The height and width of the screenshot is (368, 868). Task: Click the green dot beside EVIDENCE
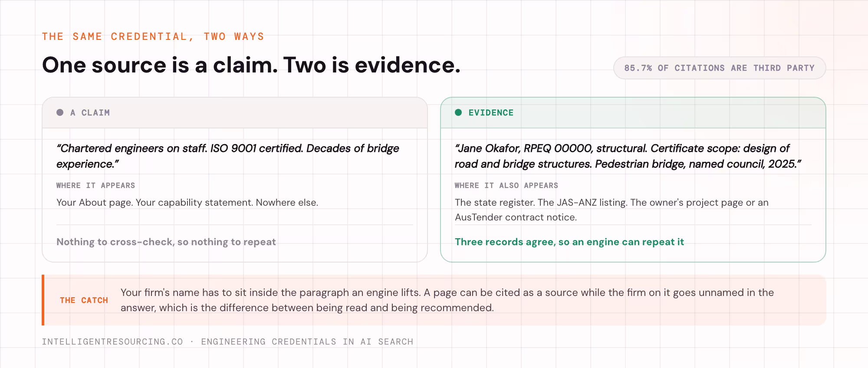point(458,112)
